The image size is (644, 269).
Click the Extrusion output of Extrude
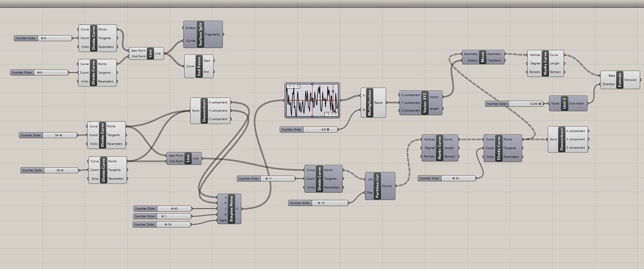(x=630, y=80)
